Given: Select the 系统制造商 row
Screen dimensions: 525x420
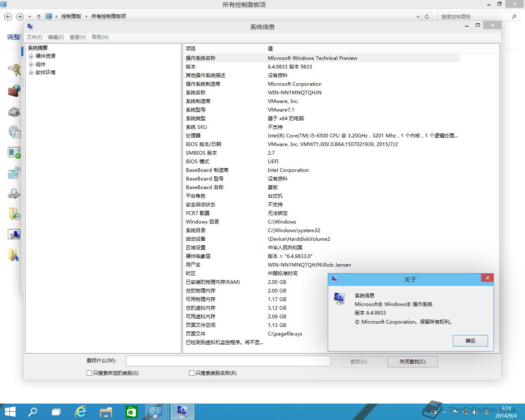Looking at the screenshot, I should click(x=322, y=101).
